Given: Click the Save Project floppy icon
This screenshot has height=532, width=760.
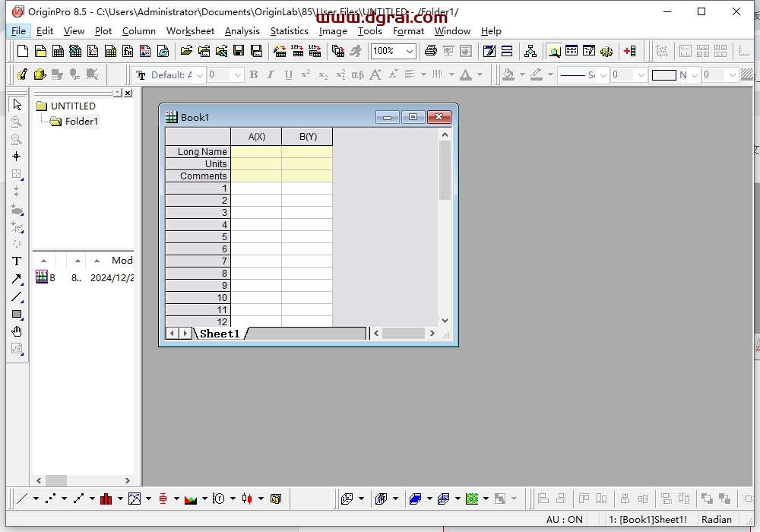Looking at the screenshot, I should (239, 51).
